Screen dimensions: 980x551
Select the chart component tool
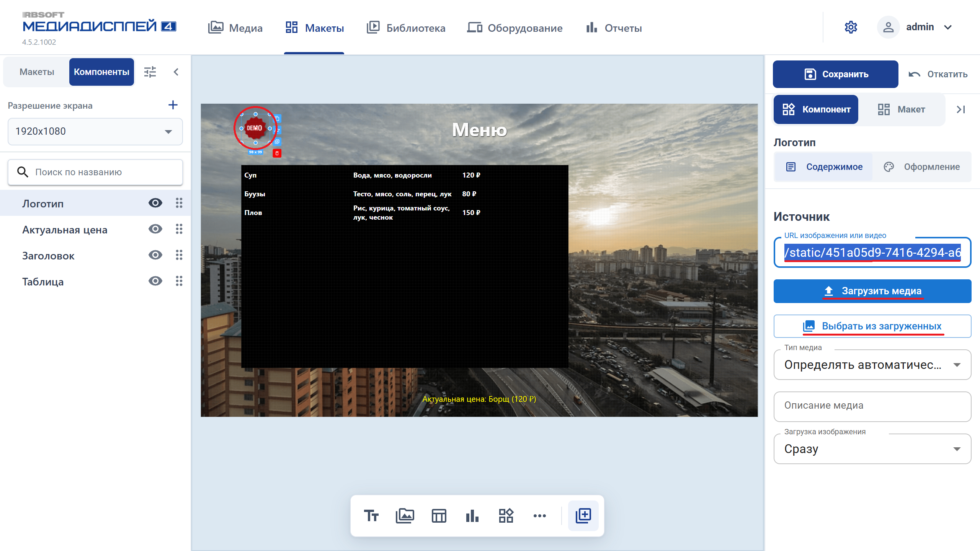pyautogui.click(x=472, y=515)
